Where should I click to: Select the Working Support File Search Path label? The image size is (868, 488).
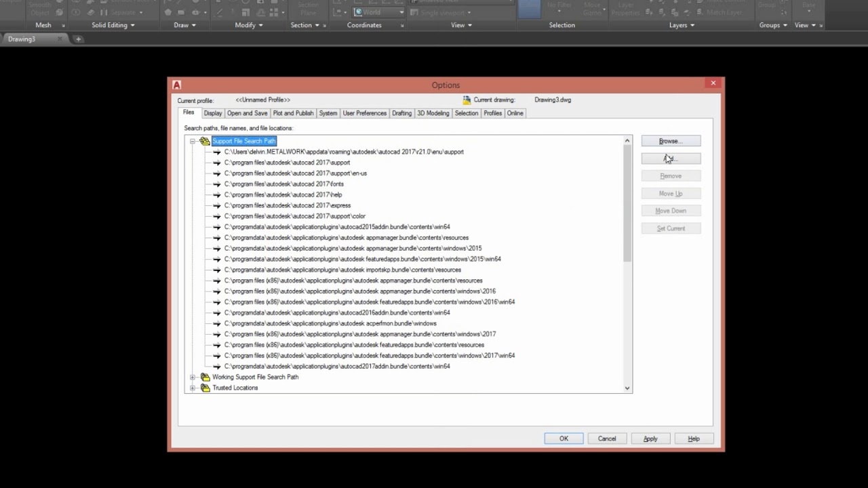point(255,378)
